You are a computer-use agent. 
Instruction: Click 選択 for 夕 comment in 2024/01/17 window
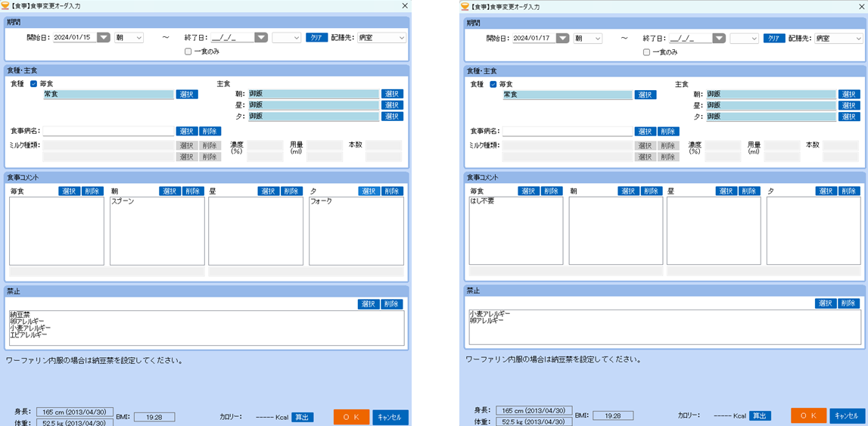[x=826, y=191]
